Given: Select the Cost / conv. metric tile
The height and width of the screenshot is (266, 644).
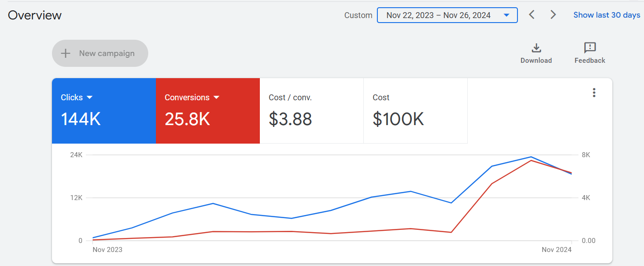Looking at the screenshot, I should 311,111.
